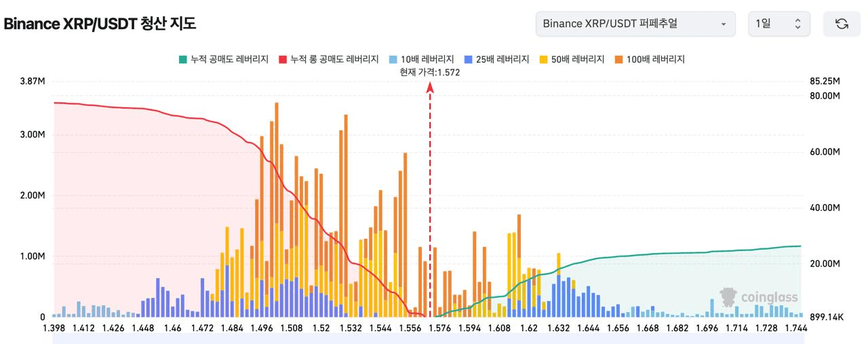
Task: Click the 1.62 price axis label
Action: pos(528,328)
